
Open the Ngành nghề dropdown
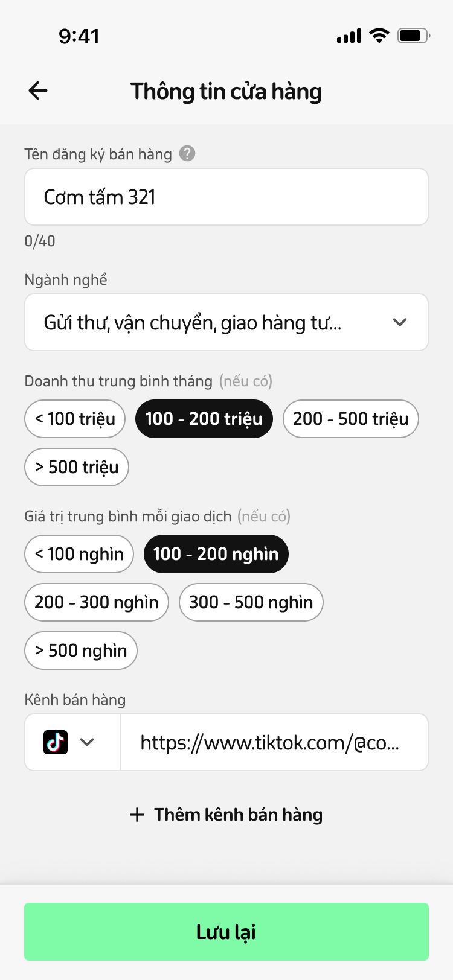point(226,322)
